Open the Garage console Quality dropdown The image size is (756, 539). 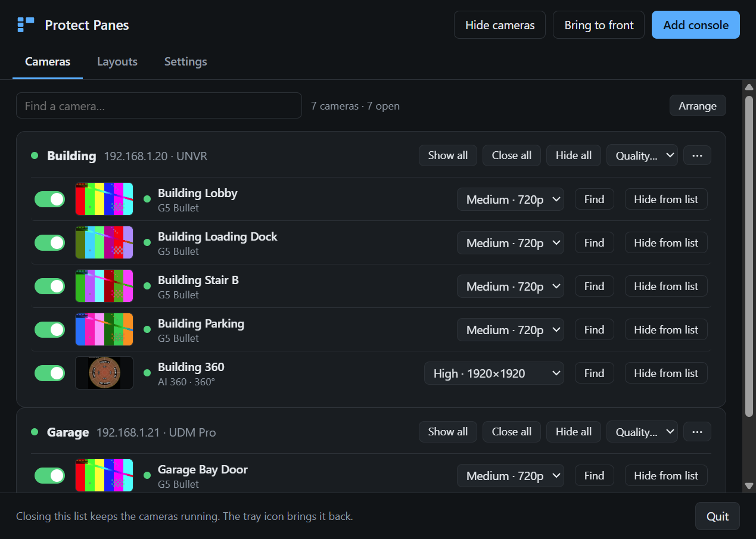[x=642, y=432]
